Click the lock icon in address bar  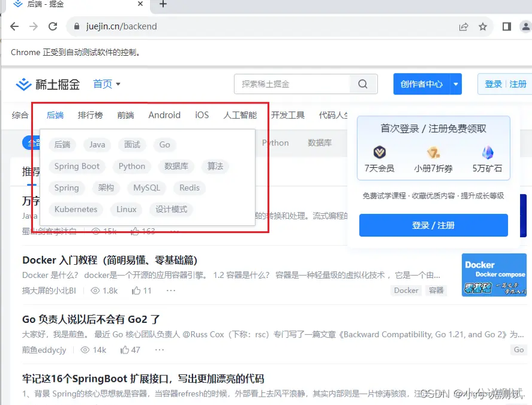pos(77,26)
